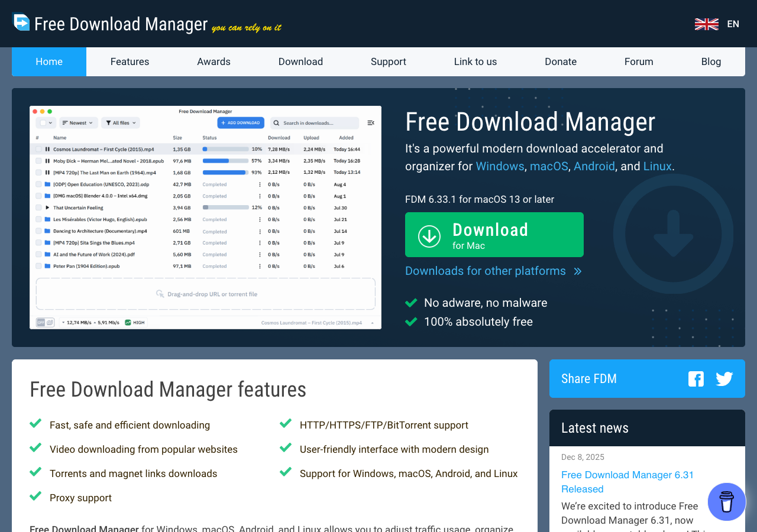
Task: Click the search magnifier in the downloads search bar
Action: 276,123
